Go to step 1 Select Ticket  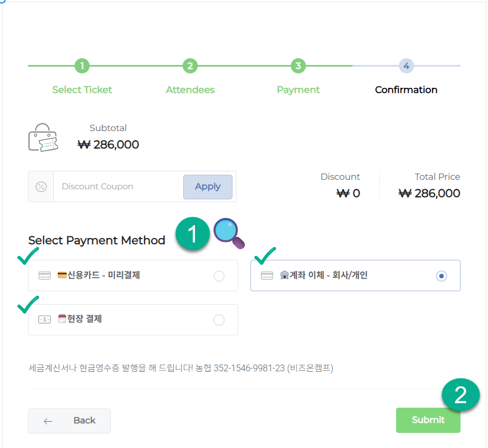click(82, 66)
